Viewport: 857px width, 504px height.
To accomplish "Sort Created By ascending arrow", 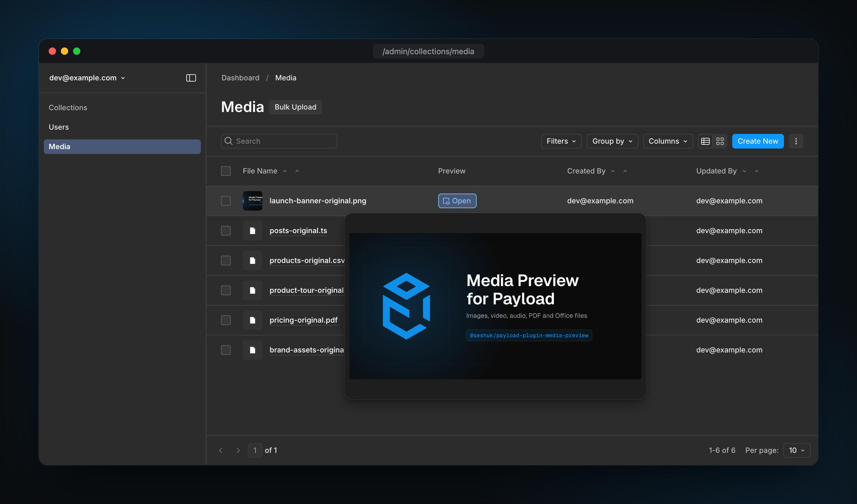I will click(625, 171).
